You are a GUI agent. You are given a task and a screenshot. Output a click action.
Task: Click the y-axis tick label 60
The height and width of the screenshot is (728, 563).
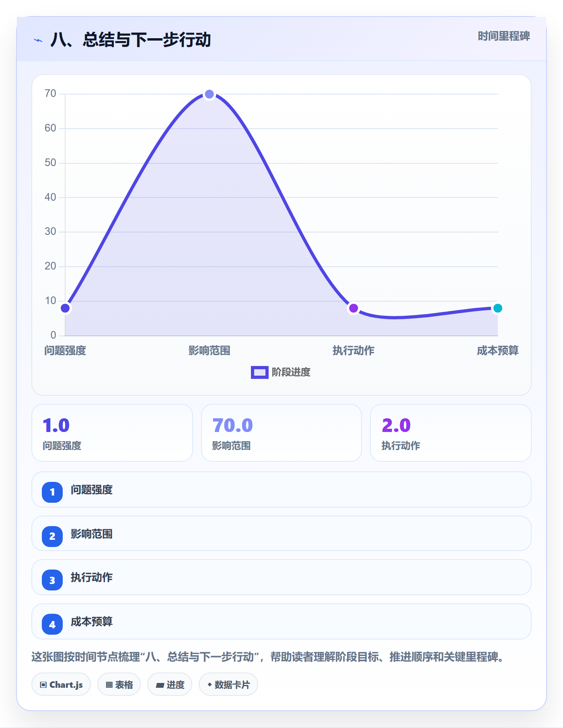[50, 128]
